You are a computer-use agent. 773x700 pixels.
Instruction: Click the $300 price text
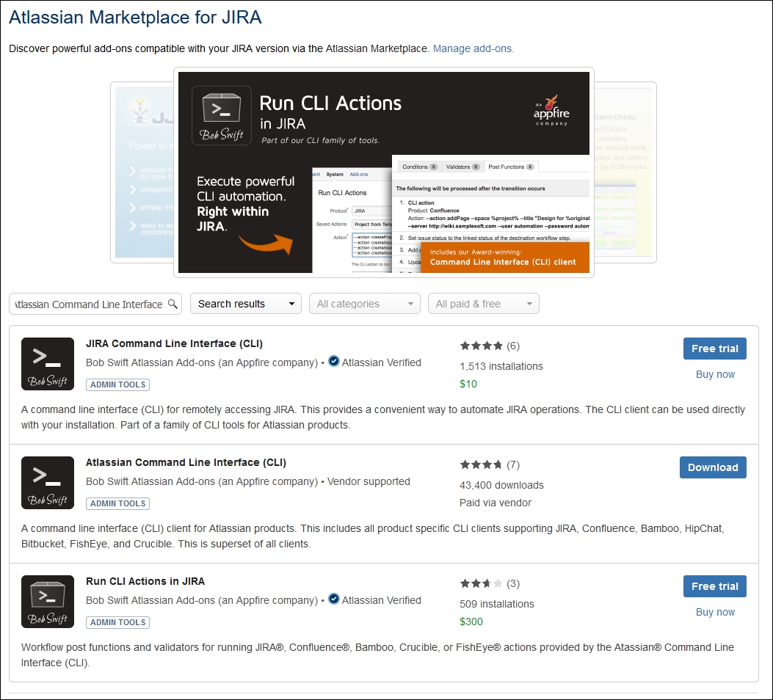click(x=471, y=621)
